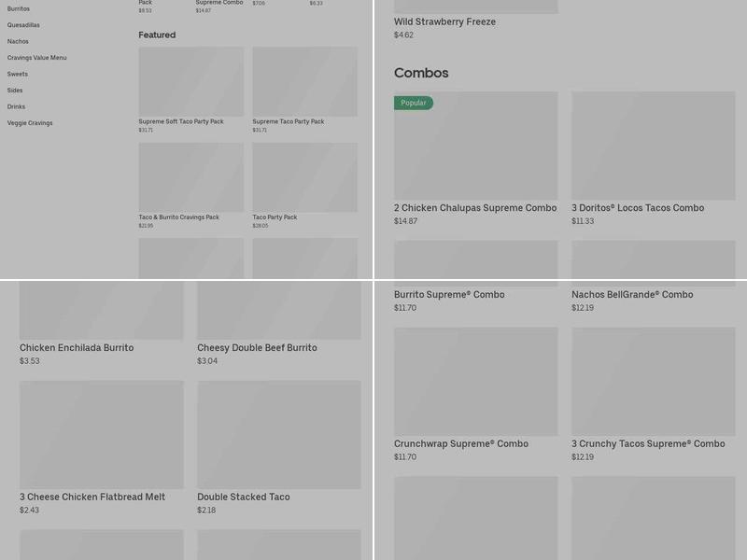The height and width of the screenshot is (560, 747).
Task: Open the Drinks category
Action: pos(16,106)
